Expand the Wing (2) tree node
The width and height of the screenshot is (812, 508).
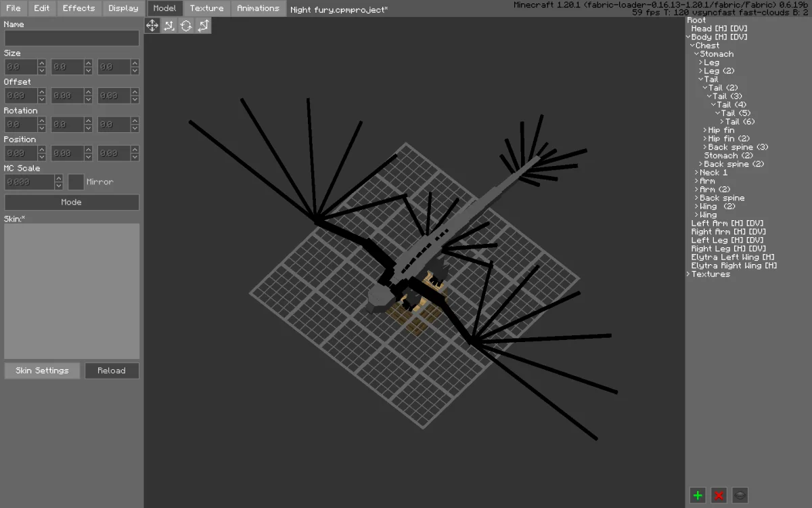pos(697,207)
